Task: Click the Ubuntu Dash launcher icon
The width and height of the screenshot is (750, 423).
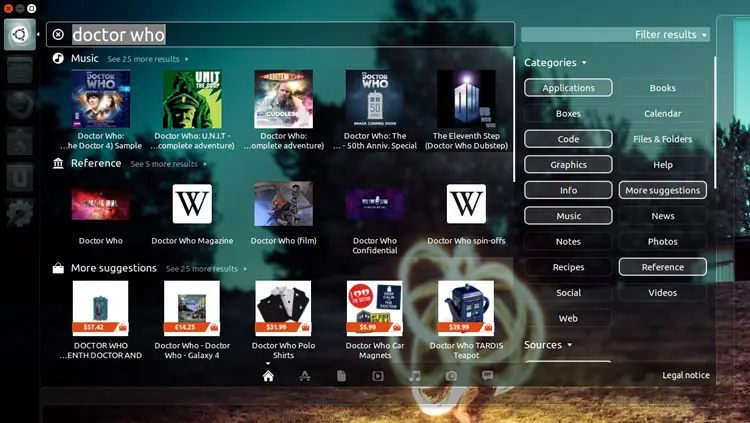Action: (20, 34)
